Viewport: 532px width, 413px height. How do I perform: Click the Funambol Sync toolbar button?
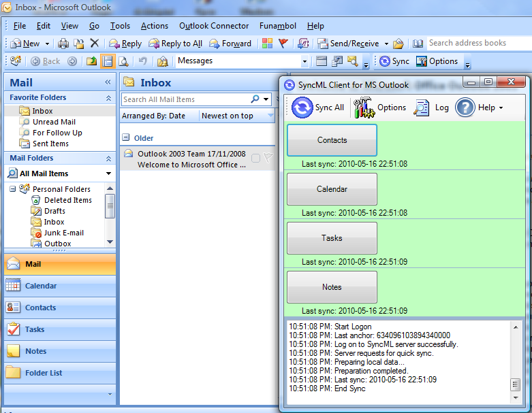coord(394,61)
